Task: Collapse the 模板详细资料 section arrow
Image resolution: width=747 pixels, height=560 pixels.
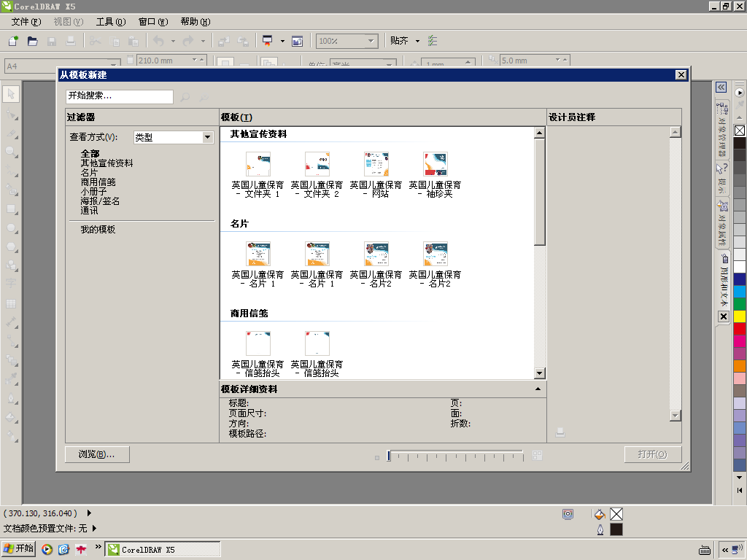Action: [538, 389]
